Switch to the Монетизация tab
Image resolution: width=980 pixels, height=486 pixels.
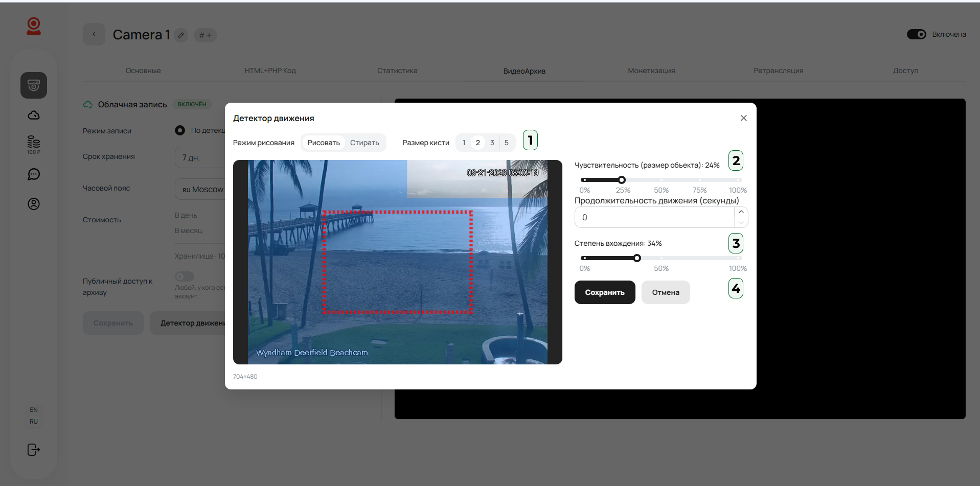(x=651, y=71)
